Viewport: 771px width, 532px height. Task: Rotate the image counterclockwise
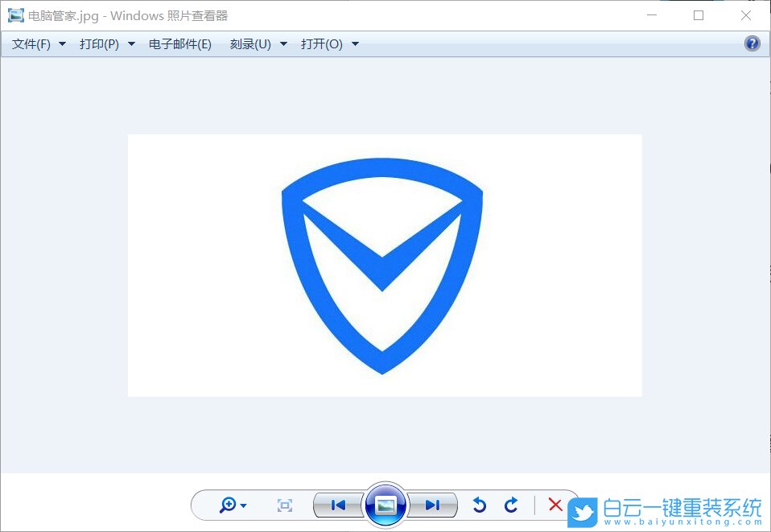[480, 505]
